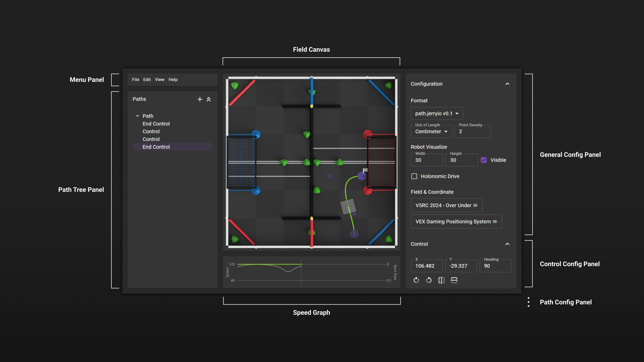Click the flip horizontally icon
The image size is (644, 362).
tap(442, 280)
